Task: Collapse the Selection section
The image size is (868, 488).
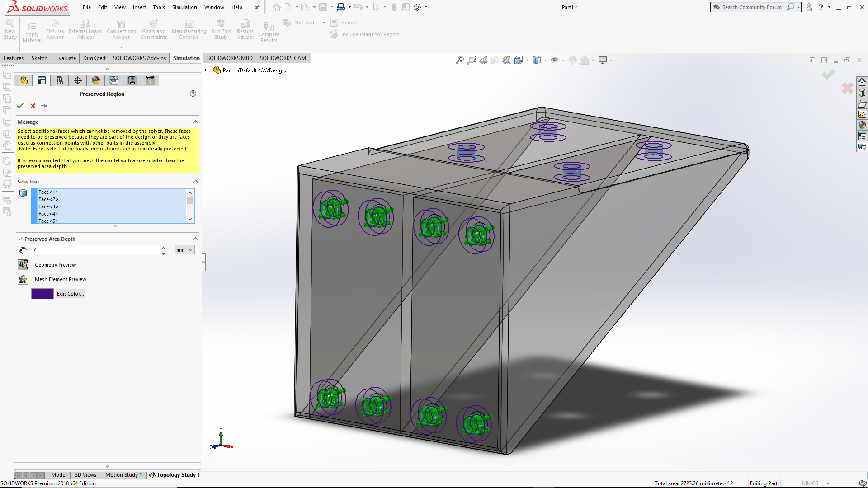Action: [x=196, y=181]
